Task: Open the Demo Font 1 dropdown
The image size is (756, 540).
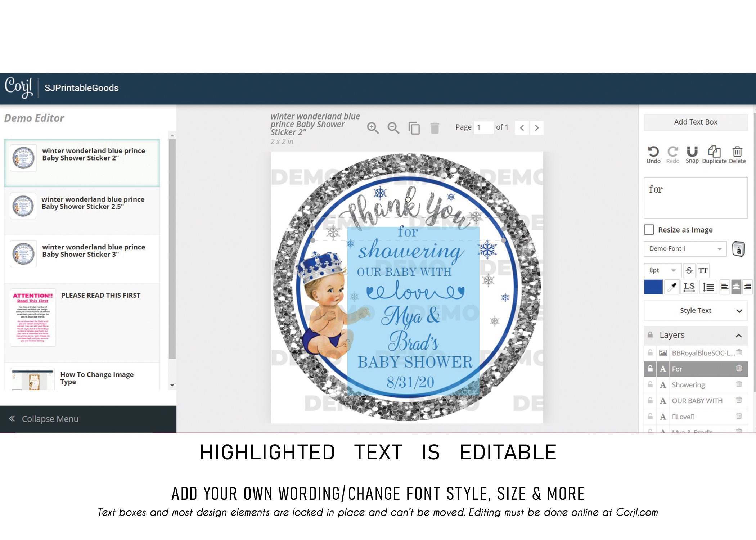Action: (x=685, y=249)
